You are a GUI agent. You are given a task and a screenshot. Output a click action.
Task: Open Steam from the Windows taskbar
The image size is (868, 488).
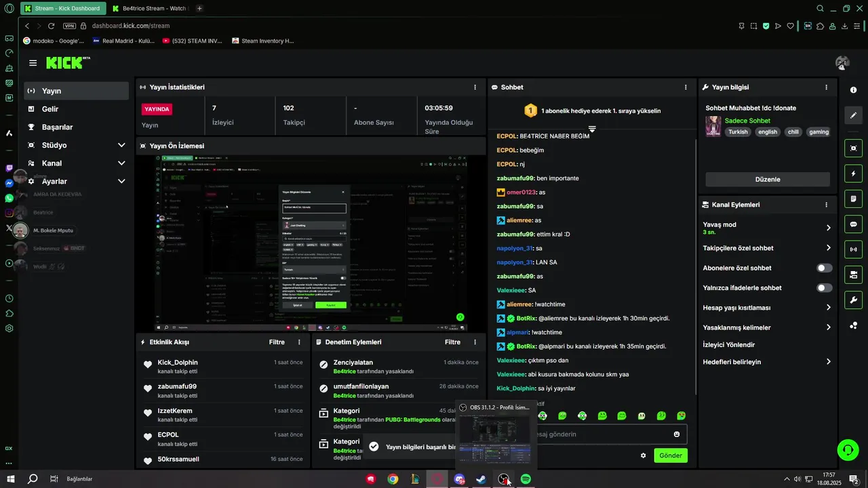(481, 479)
